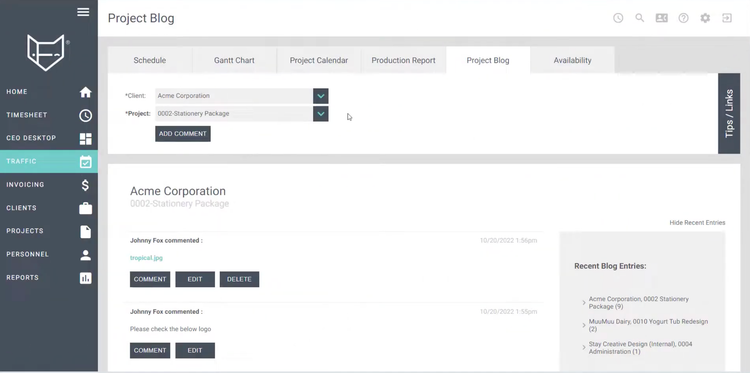The height and width of the screenshot is (373, 750).
Task: Click Hide Recent Entries link
Action: click(x=697, y=223)
